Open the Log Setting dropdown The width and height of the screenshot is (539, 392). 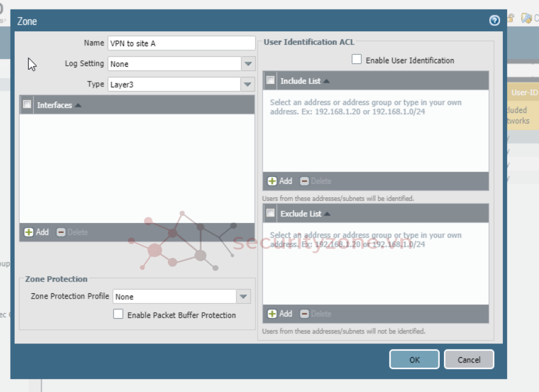tap(248, 64)
